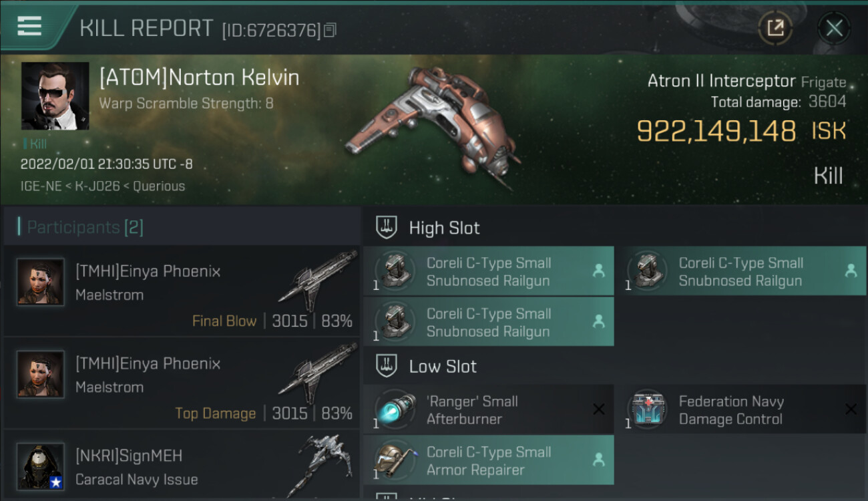This screenshot has width=868, height=501.
Task: Select the Participants tab header
Action: coord(85,227)
